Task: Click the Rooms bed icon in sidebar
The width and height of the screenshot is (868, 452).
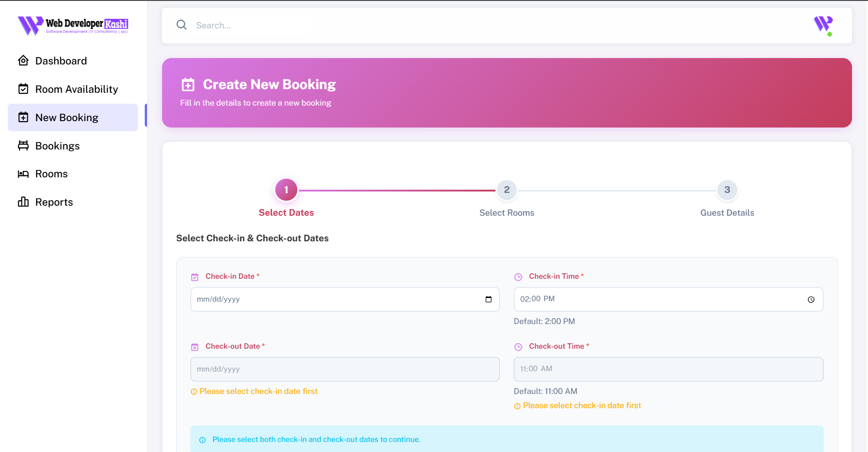Action: 23,174
